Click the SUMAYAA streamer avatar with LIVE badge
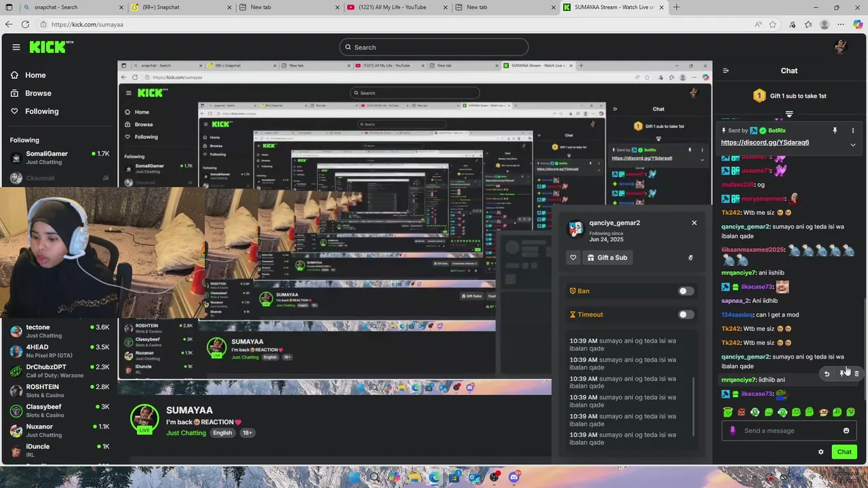868x488 pixels. [144, 419]
